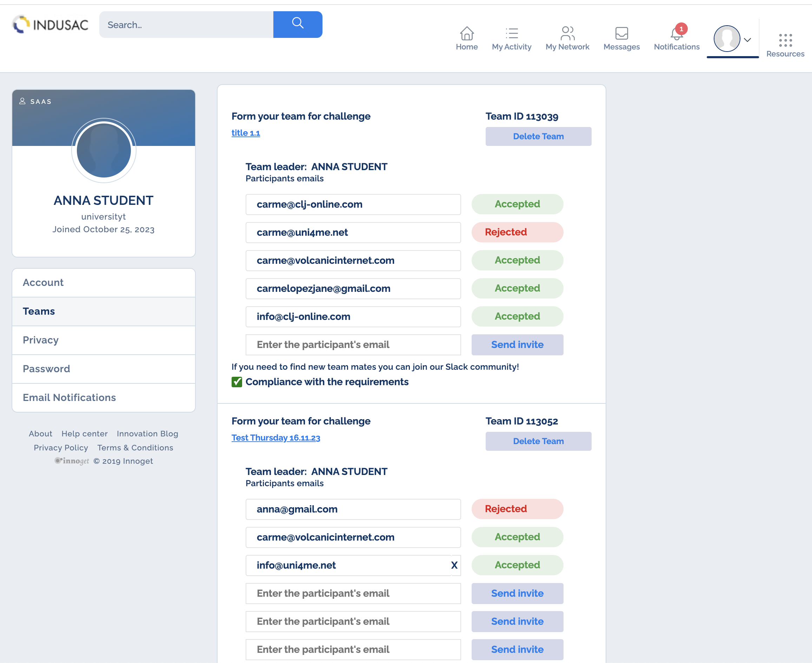The height and width of the screenshot is (663, 812).
Task: Open My Activity list icon
Action: tap(511, 34)
